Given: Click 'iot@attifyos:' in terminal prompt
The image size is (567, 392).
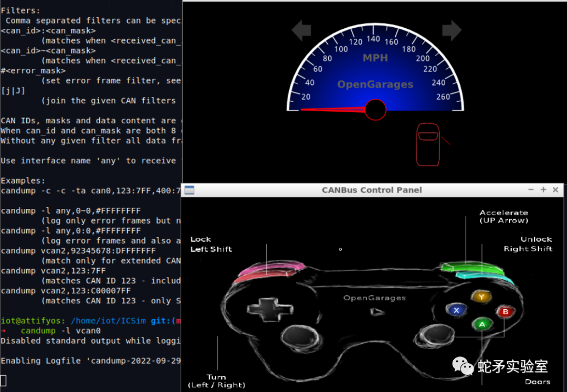Looking at the screenshot, I should click(33, 321).
